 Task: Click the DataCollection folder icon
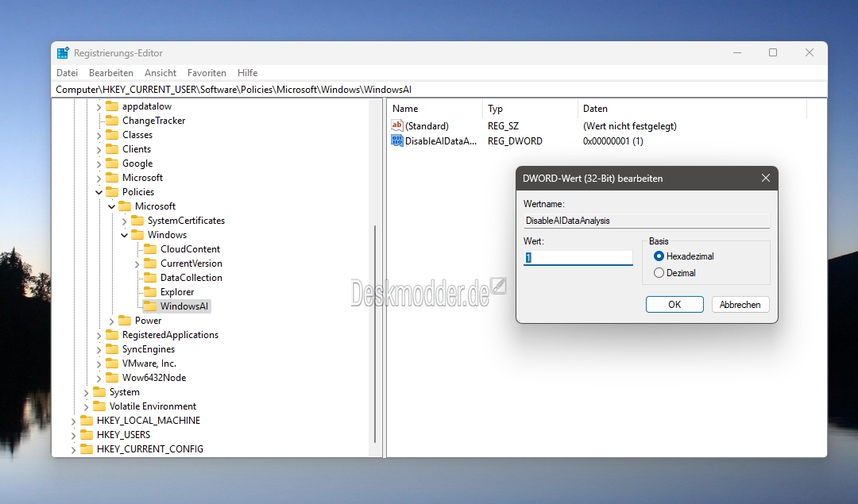[x=150, y=278]
